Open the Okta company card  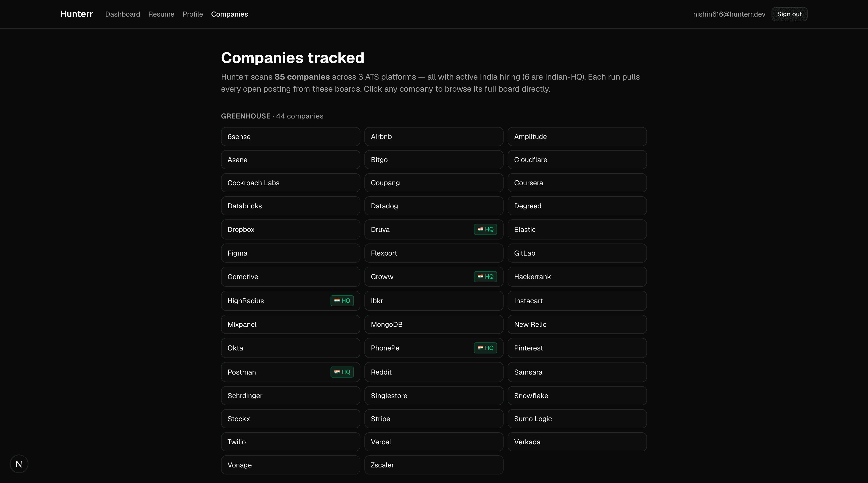click(x=290, y=348)
